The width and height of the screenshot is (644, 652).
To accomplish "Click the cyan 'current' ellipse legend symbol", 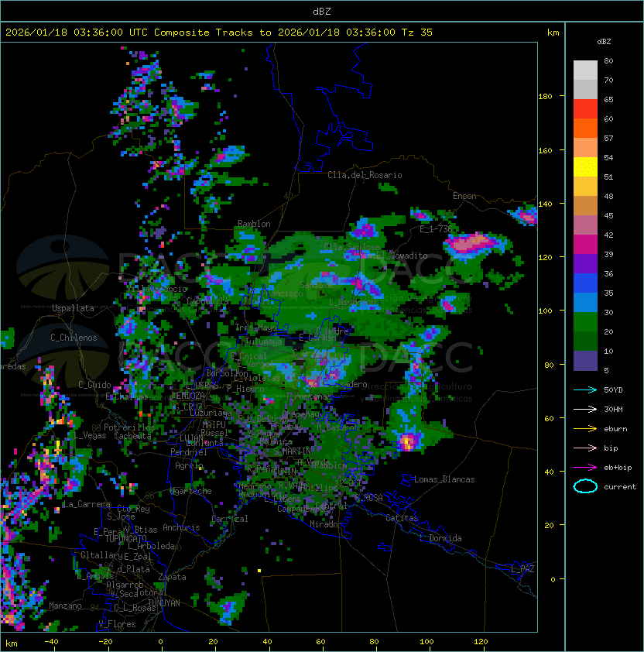I will (585, 486).
